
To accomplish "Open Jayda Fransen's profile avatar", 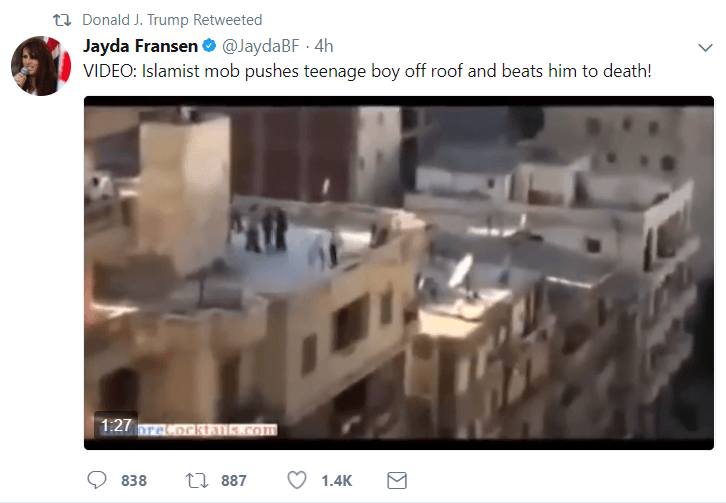I will coord(41,66).
